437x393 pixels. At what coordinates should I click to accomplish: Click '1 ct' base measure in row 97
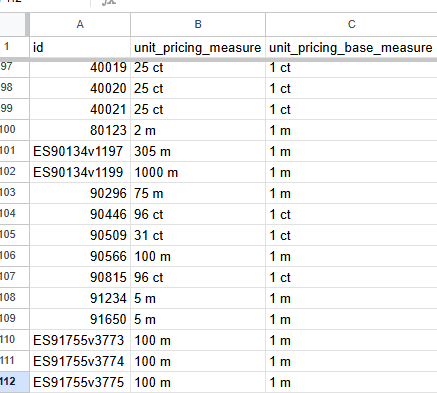351,68
